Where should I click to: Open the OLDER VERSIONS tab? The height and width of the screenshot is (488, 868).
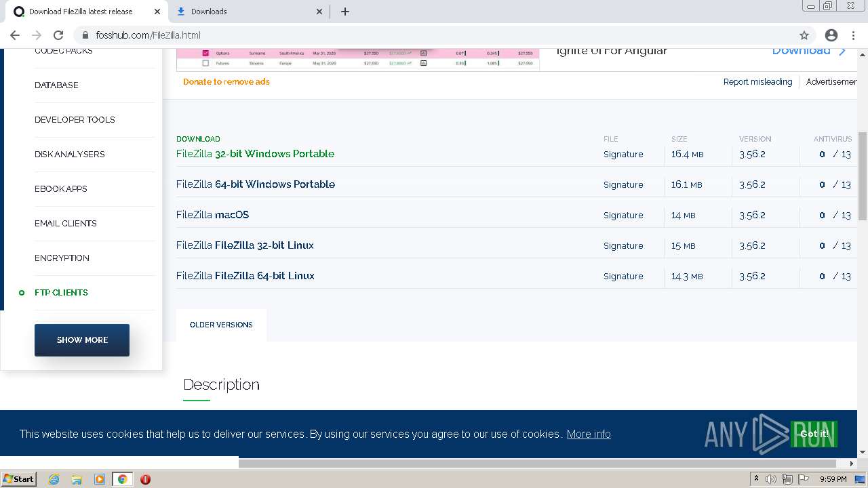click(221, 325)
